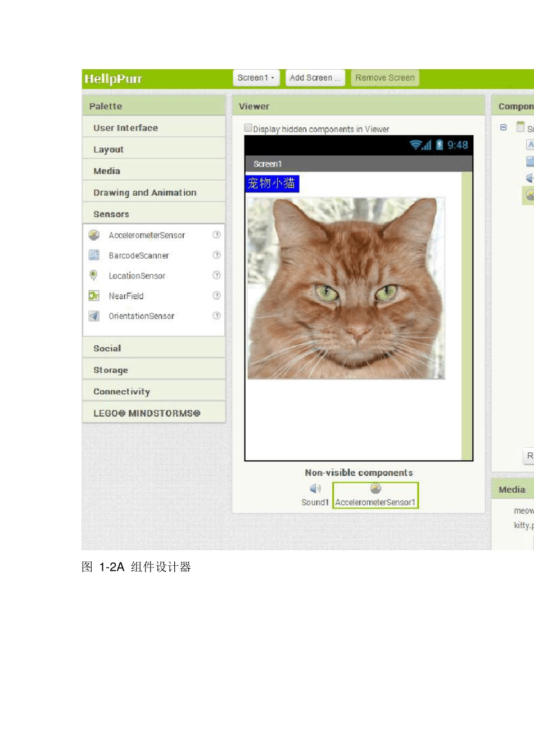Click the NearField text in palette
This screenshot has width=534, height=756.
(126, 296)
